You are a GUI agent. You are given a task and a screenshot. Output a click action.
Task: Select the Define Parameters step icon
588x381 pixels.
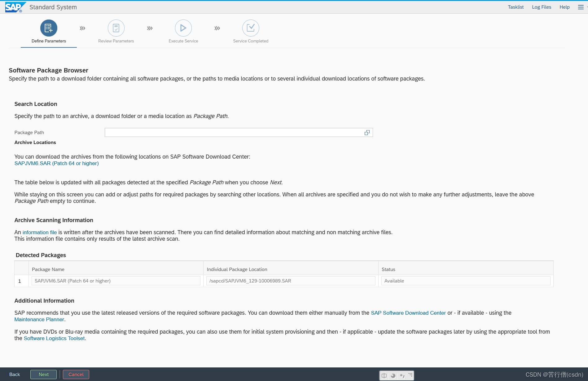click(x=49, y=28)
